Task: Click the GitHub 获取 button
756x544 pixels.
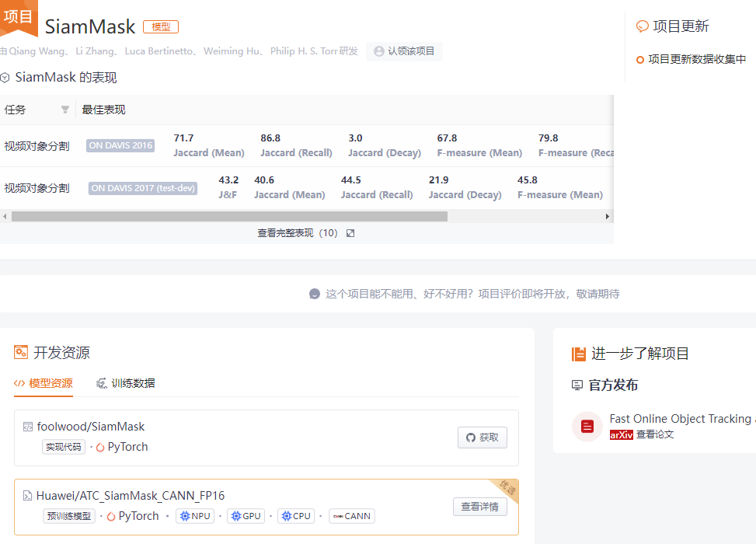Action: point(483,438)
